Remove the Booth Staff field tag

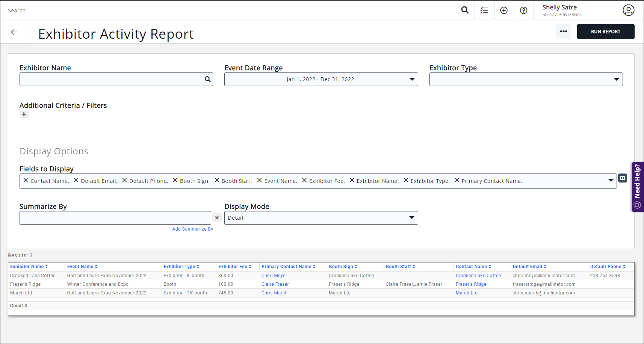217,180
